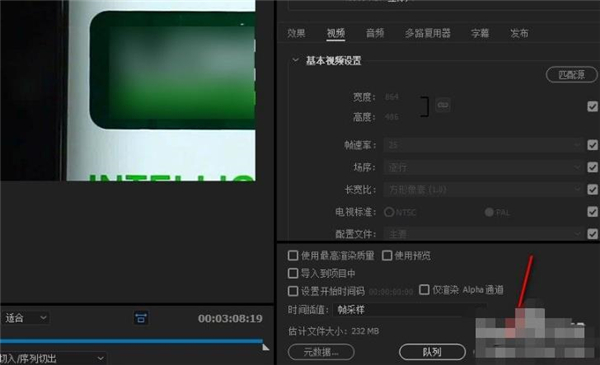Click the blue preview timeline bar
600x365 pixels.
coord(131,340)
